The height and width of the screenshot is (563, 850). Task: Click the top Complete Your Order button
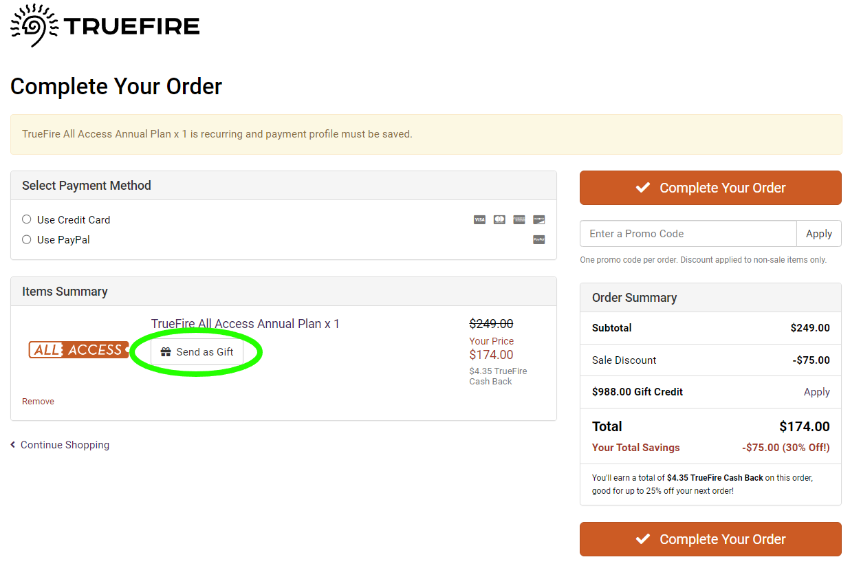pos(711,187)
